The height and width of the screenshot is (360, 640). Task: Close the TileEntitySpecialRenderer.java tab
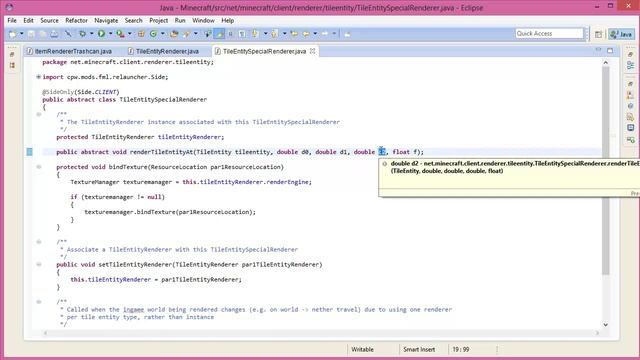(313, 51)
